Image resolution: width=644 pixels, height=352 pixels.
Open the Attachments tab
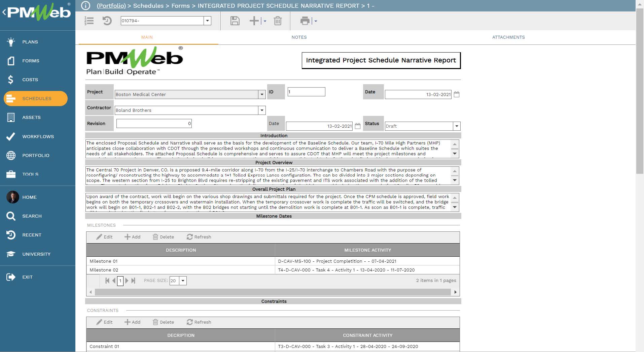[508, 37]
